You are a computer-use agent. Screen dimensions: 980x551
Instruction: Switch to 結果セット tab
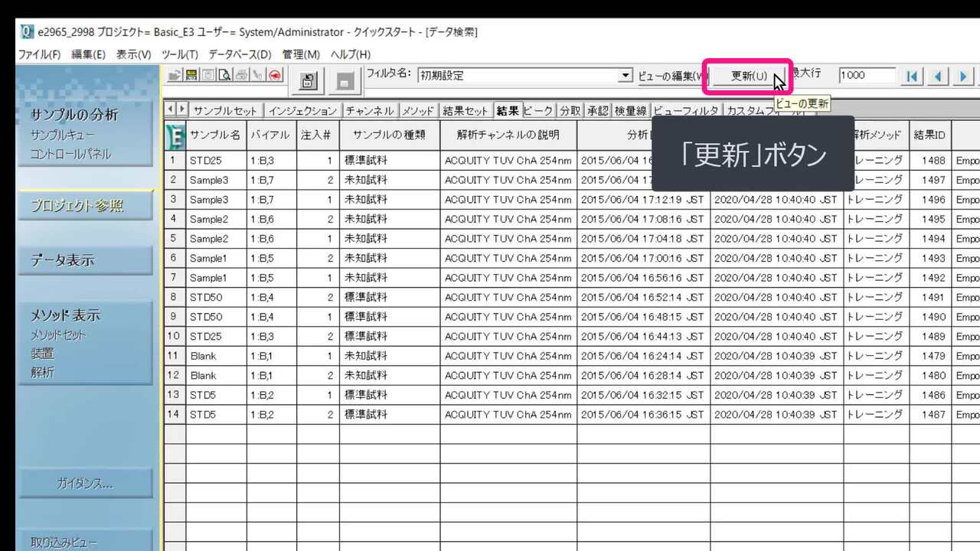pyautogui.click(x=465, y=111)
